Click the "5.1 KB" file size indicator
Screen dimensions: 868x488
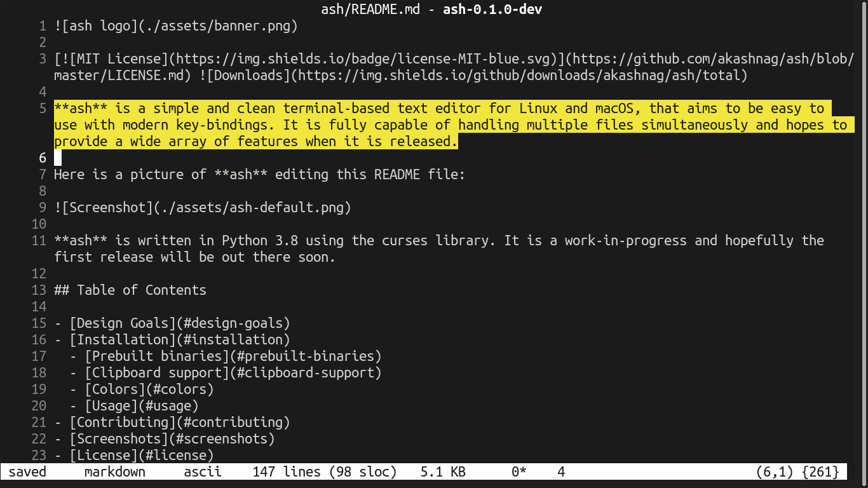click(442, 471)
